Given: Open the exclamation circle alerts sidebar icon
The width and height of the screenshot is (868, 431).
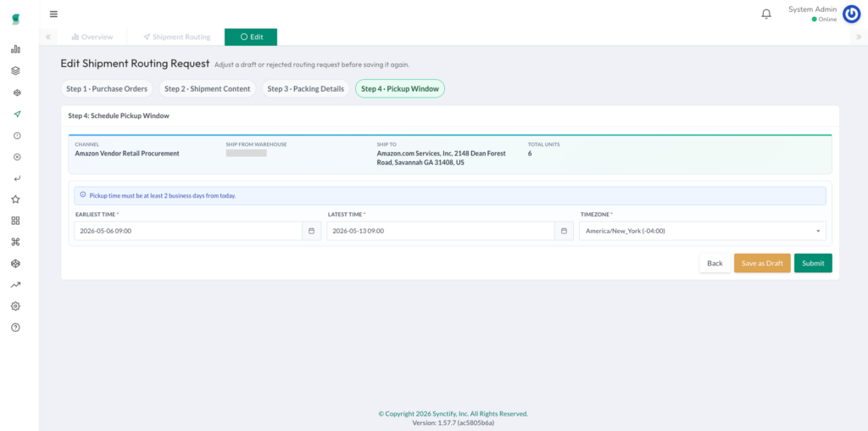Looking at the screenshot, I should [x=17, y=136].
